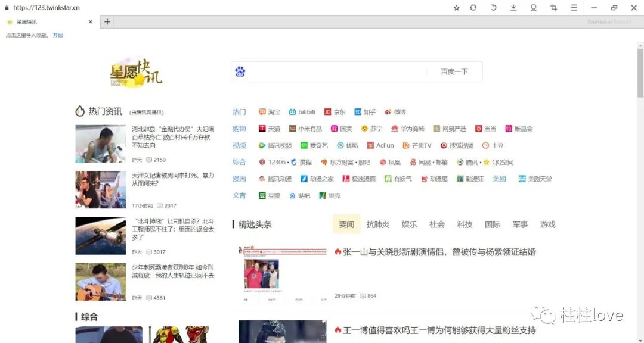Click the 星愿快讯 logo
This screenshot has height=343, width=644.
(136, 73)
